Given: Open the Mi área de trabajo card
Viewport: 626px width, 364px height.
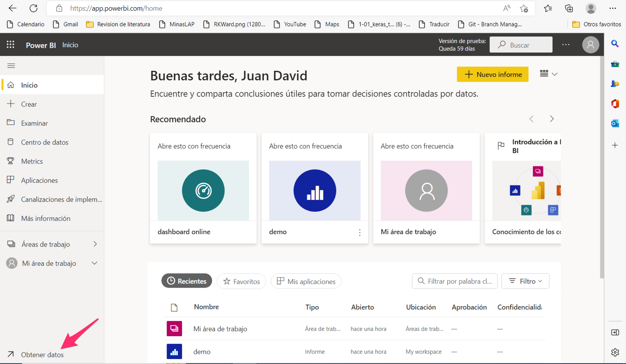Looking at the screenshot, I should click(426, 188).
